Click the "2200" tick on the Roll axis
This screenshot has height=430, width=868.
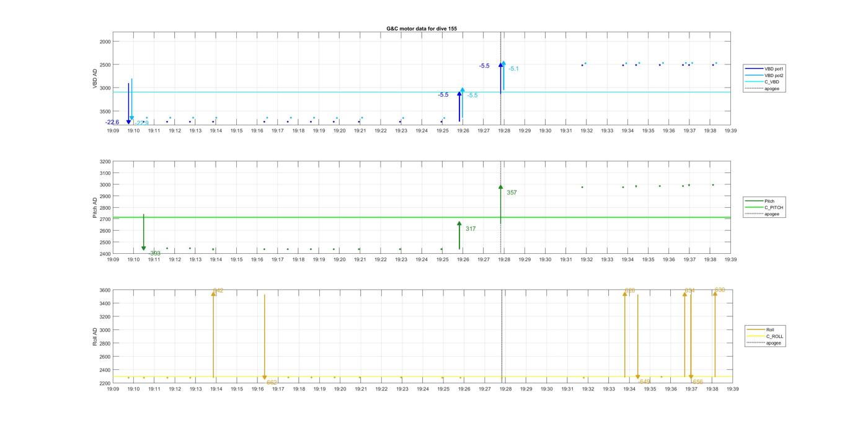[105, 383]
